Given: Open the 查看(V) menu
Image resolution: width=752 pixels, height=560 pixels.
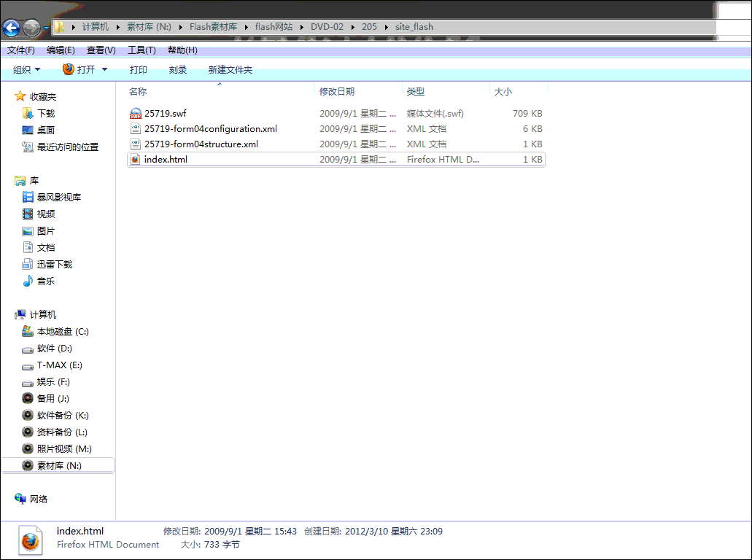Looking at the screenshot, I should [101, 50].
